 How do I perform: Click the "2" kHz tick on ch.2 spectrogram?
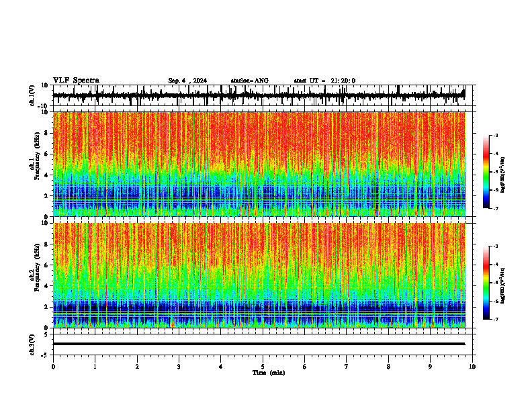pos(46,307)
